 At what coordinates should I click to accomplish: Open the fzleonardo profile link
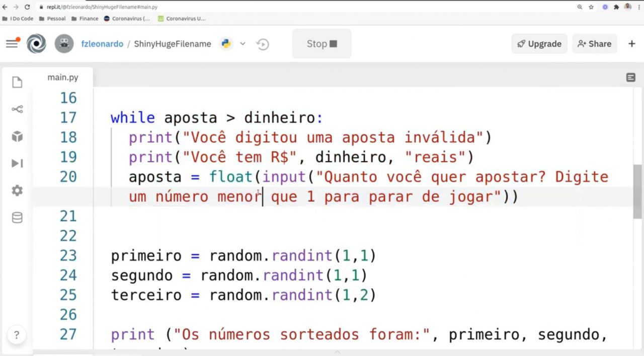click(102, 44)
